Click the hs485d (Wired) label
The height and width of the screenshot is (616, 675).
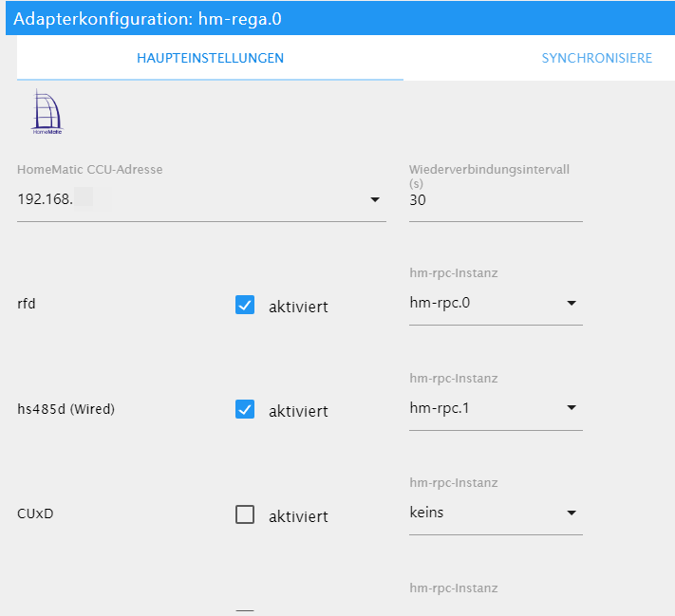66,409
